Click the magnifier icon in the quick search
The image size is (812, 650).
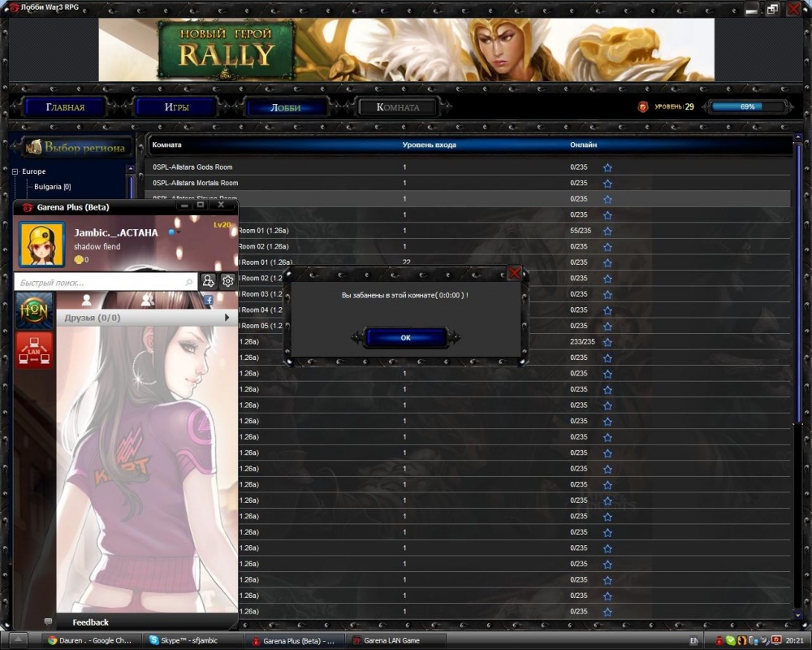(x=189, y=283)
